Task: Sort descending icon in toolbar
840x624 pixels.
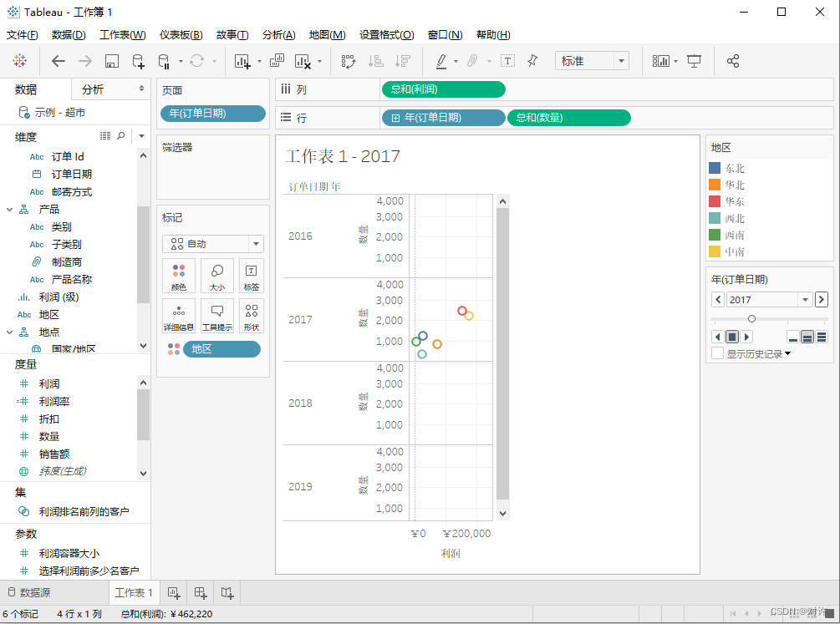Action: pyautogui.click(x=402, y=61)
